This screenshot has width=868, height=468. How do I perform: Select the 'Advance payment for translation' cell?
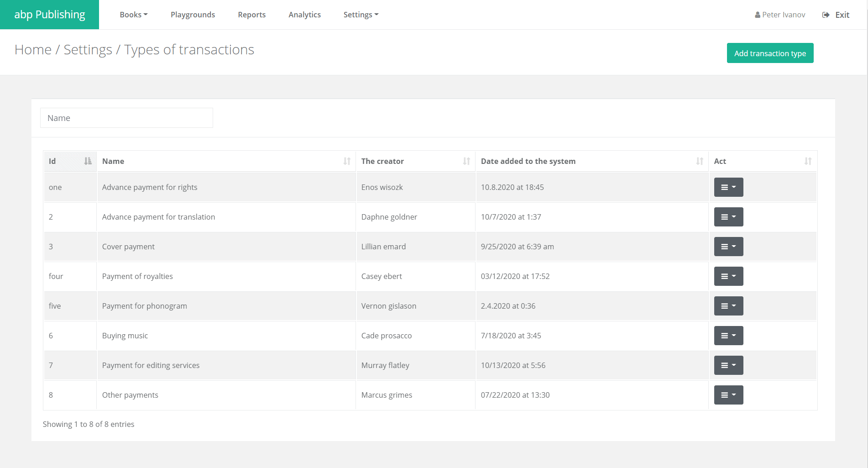226,217
